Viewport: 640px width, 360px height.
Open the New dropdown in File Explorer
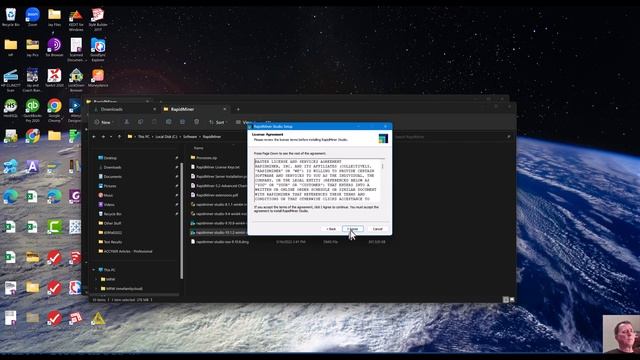click(104, 122)
